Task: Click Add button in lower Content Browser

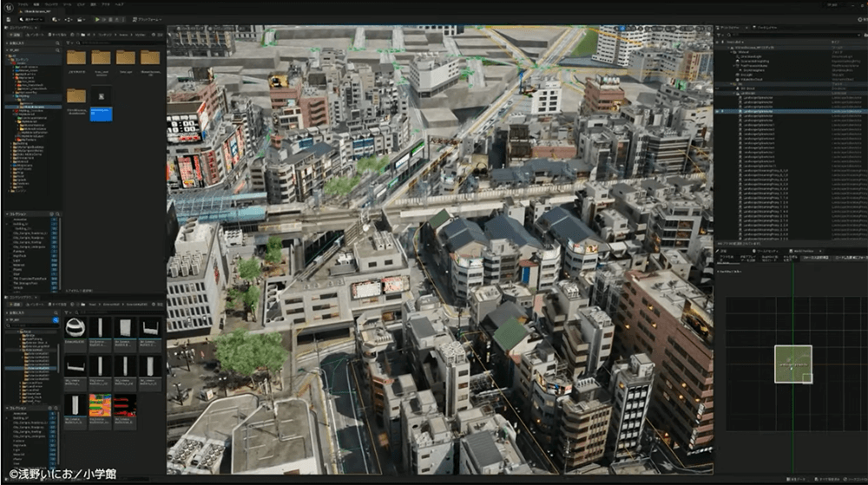Action: [13, 305]
